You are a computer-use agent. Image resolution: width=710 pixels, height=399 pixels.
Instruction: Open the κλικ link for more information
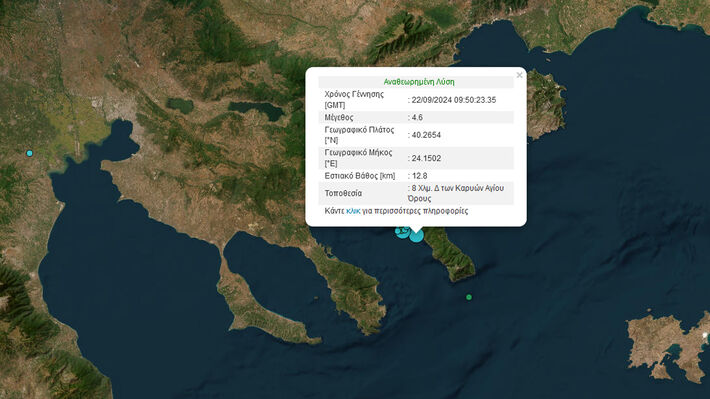click(x=353, y=211)
